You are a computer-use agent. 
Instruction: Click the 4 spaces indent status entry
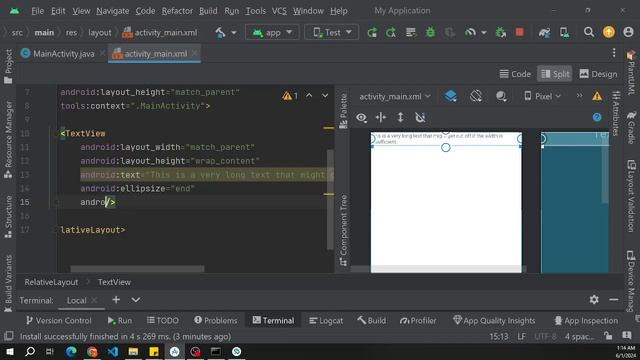(x=579, y=336)
